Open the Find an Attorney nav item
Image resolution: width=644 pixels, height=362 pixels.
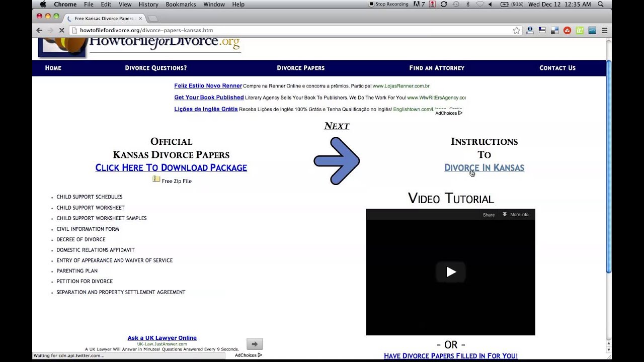coord(437,68)
